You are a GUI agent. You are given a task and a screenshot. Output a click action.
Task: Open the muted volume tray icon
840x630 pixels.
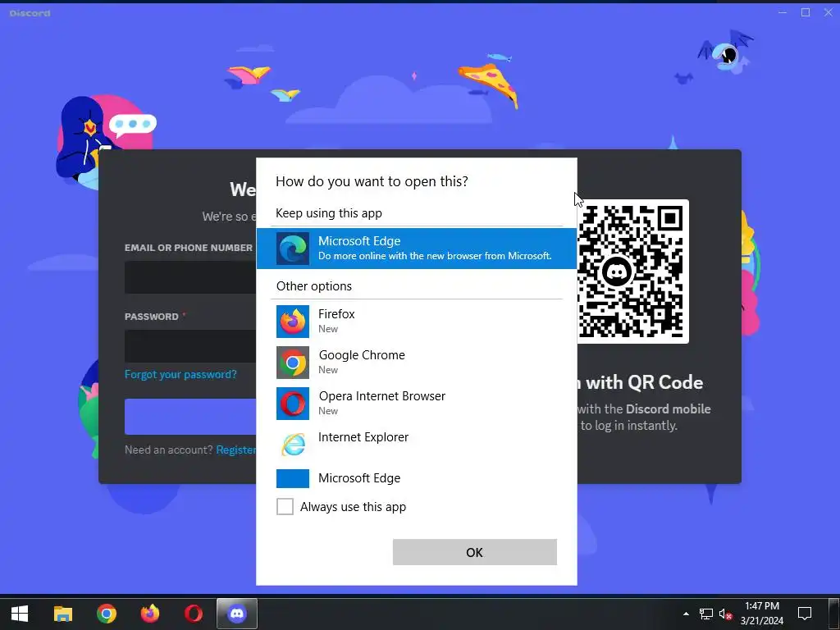pos(725,614)
